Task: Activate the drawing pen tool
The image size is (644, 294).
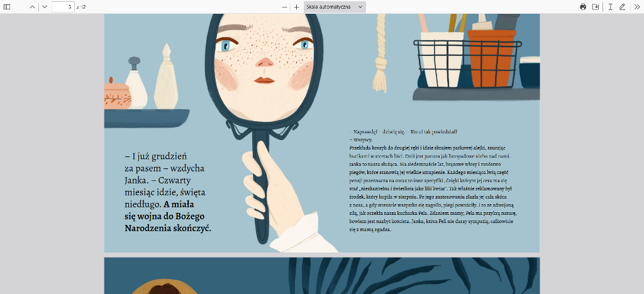Action: 622,7
